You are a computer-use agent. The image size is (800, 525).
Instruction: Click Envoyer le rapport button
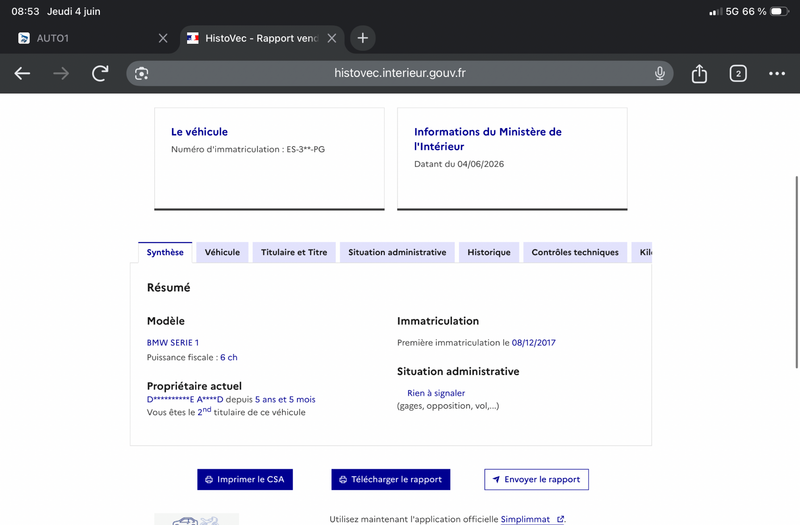pyautogui.click(x=536, y=480)
